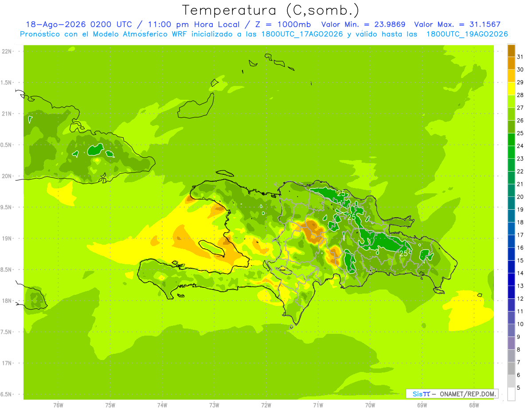Click the legend value label "28"
Screen dimensions: 532x411
(520, 95)
